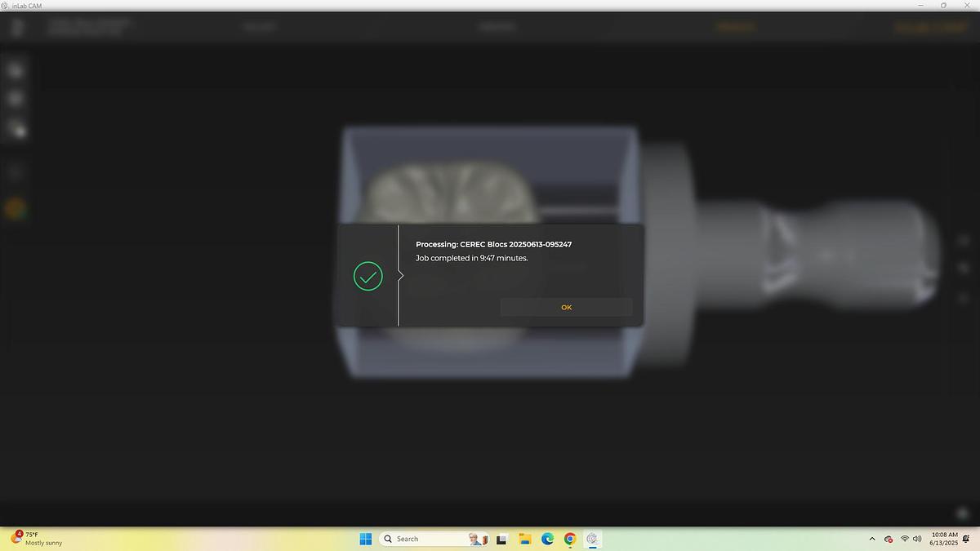Open Task View from the taskbar

(x=502, y=539)
